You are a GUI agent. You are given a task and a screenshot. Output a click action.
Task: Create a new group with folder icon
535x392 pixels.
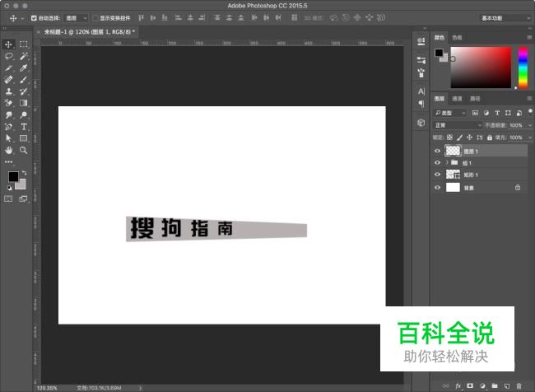tap(495, 386)
